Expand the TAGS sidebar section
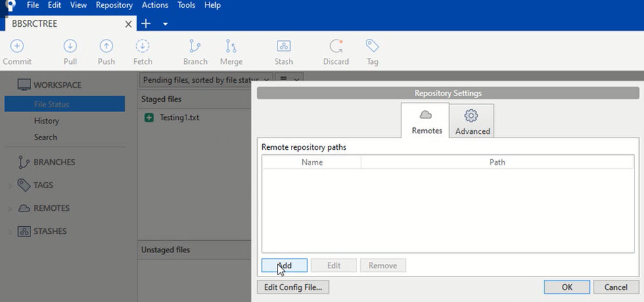The height and width of the screenshot is (302, 644). coord(10,185)
